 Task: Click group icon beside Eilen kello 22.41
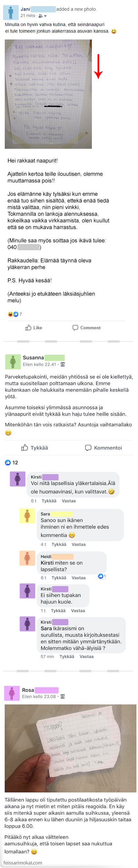62,364
